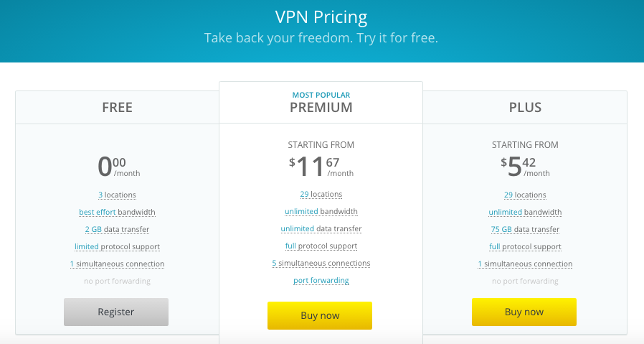Click 'unlimited bandwidth' in Premium plan
The height and width of the screenshot is (344, 644).
(x=321, y=212)
